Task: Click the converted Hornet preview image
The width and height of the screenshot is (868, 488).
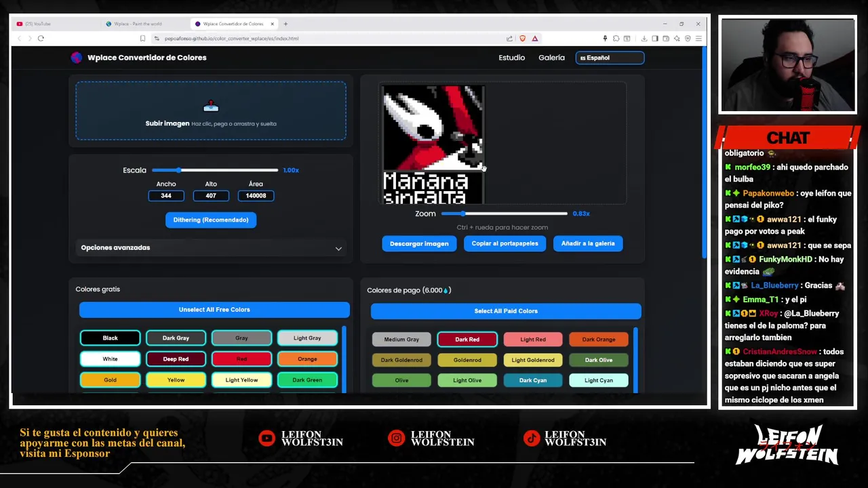Action: (433, 144)
